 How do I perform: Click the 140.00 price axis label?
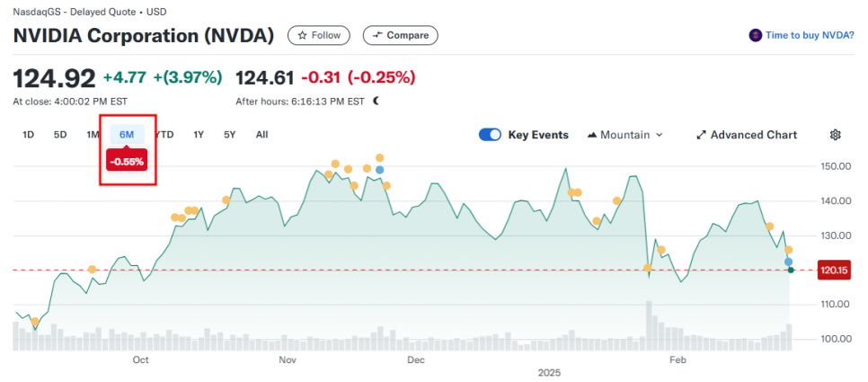pos(835,201)
